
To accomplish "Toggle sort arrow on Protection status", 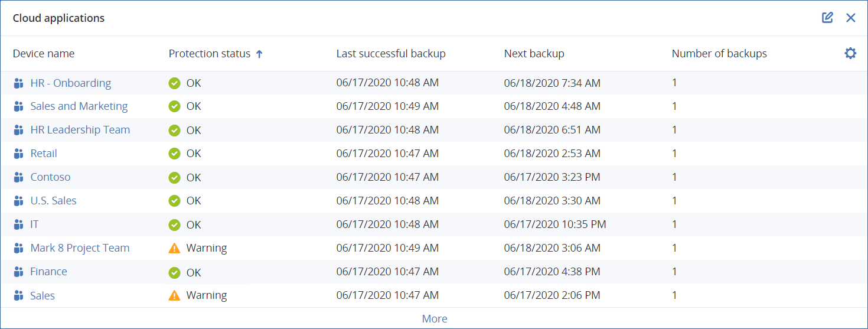I will point(259,54).
